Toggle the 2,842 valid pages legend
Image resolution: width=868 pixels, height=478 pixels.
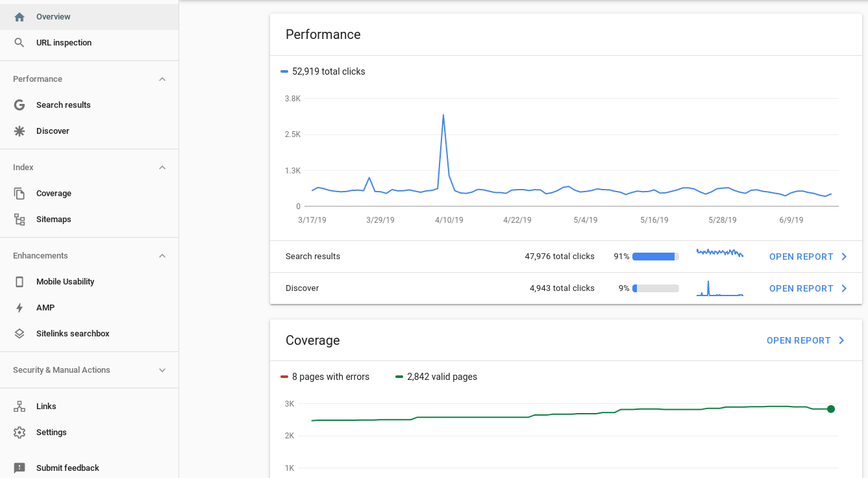436,377
